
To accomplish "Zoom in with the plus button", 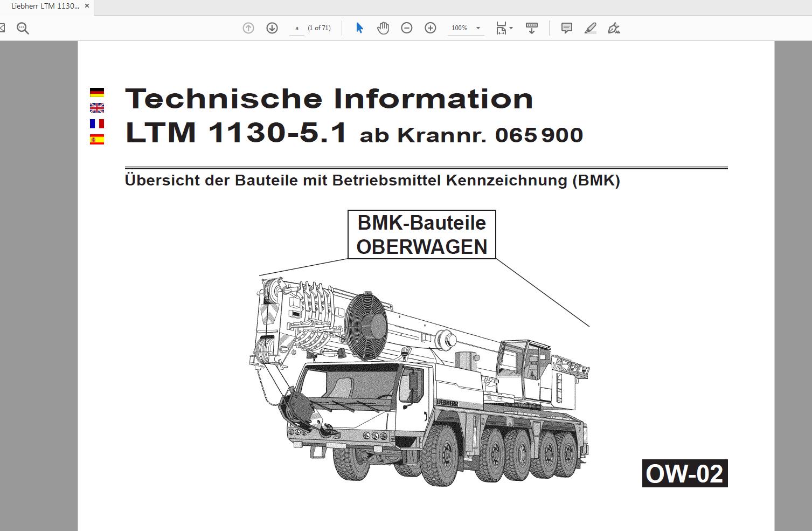I will (431, 28).
